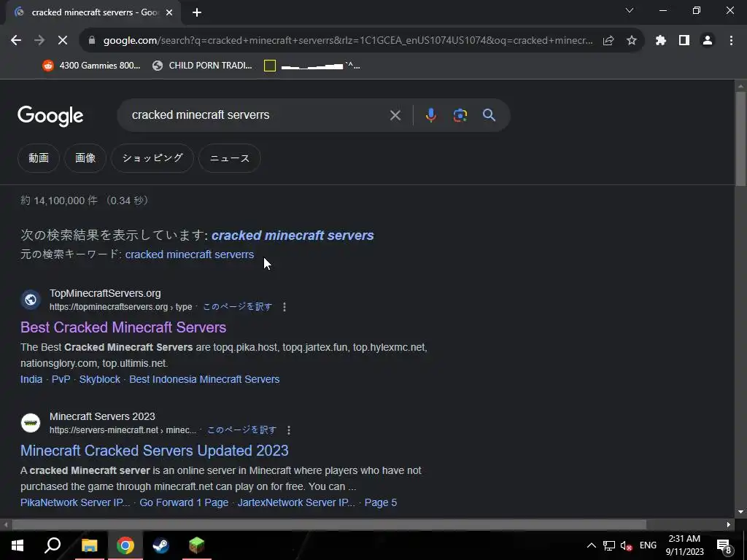Screen dimensions: 747x560
Task: Translate the TopMinecraftServers.org result page
Action: (x=237, y=307)
